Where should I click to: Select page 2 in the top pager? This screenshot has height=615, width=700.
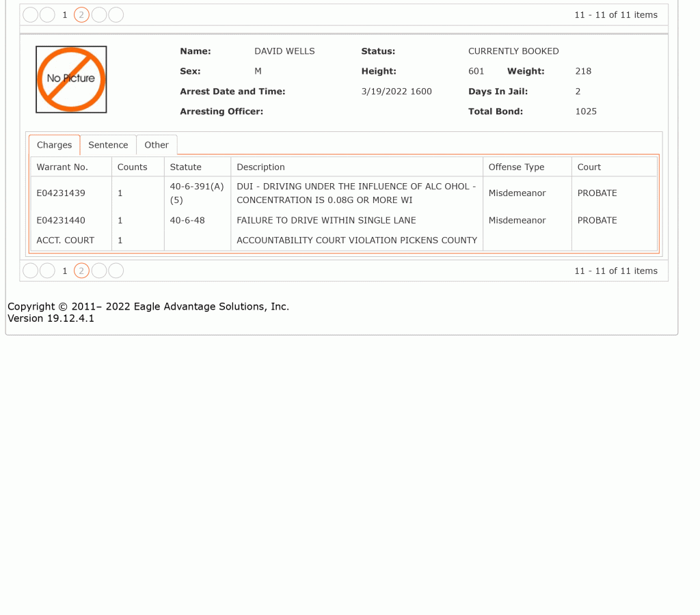(81, 15)
